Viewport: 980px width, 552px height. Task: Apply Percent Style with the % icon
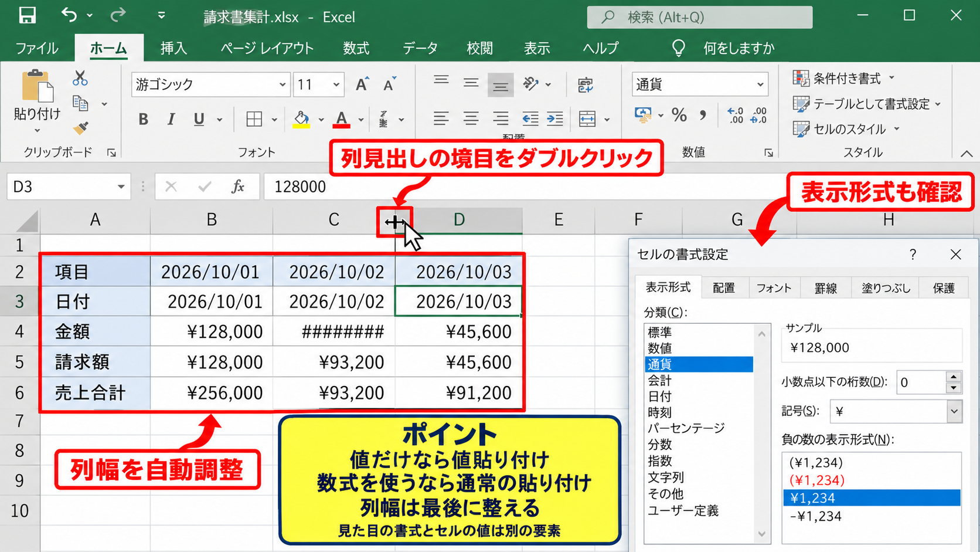679,115
